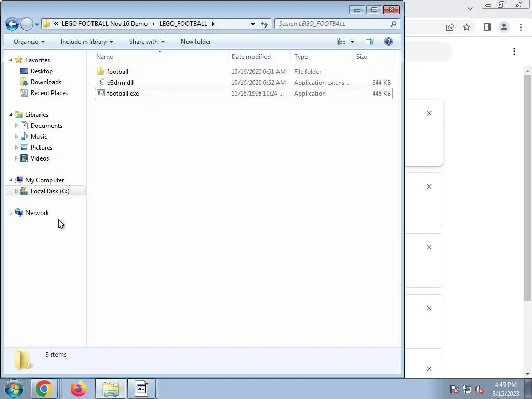Screen dimensions: 532x399
Task: Collapse the Favorites section
Action: (x=11, y=60)
